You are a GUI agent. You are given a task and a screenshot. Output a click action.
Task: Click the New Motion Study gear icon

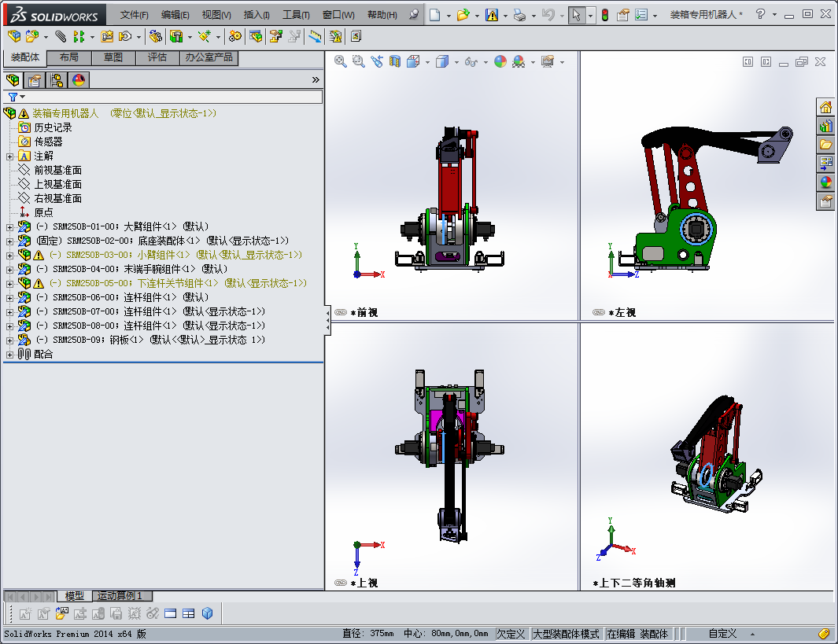tap(234, 36)
